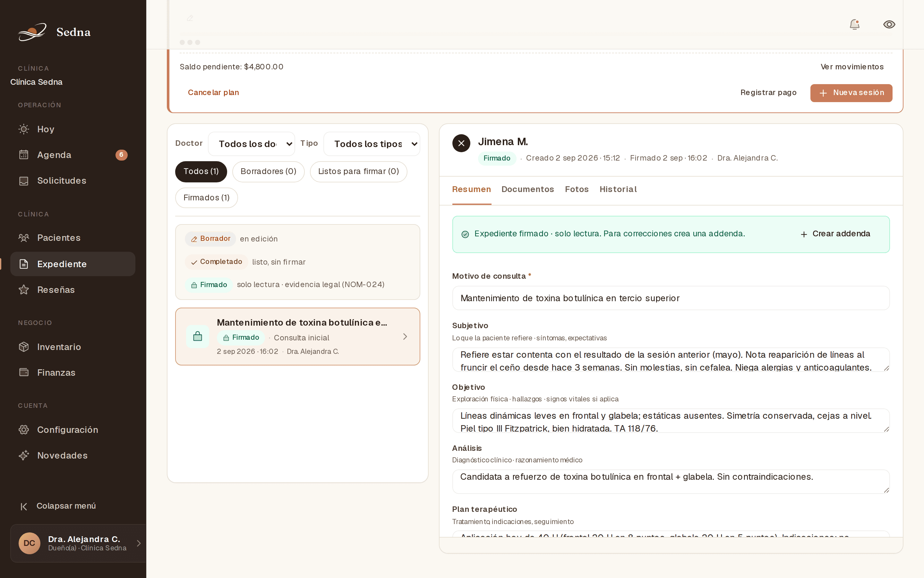Open the Tipo filter dropdown

(x=372, y=144)
